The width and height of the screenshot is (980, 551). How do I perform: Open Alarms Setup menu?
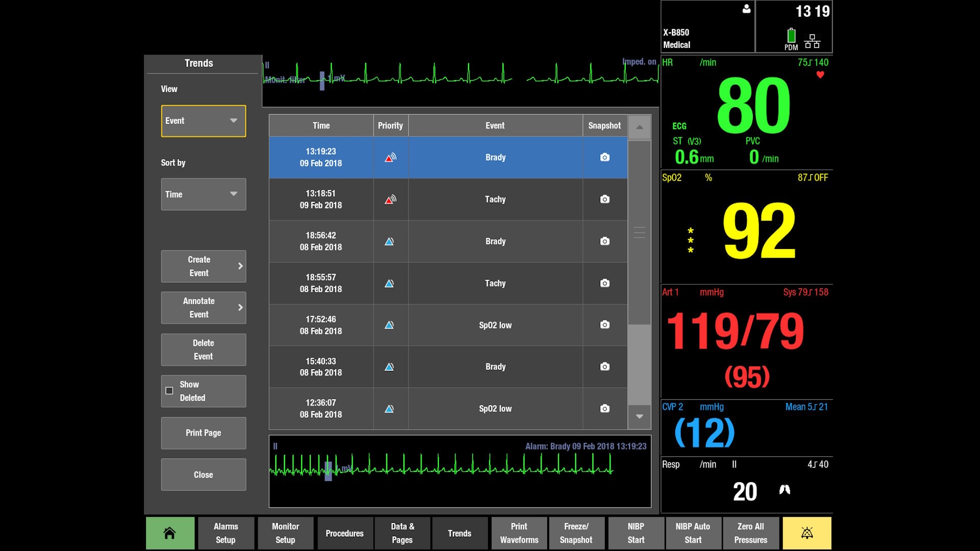tap(226, 533)
